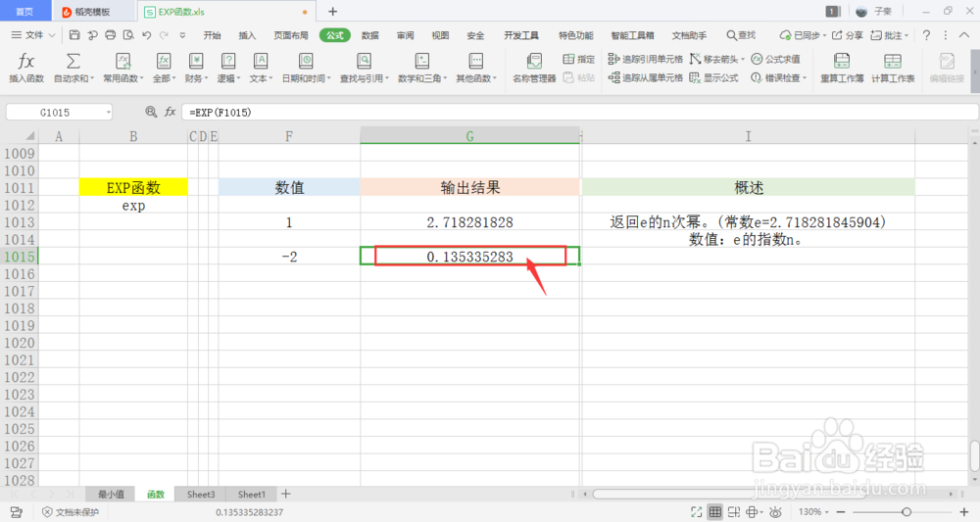Open the common functions (常用函数) list
The width and height of the screenshot is (980, 522).
[x=123, y=68]
